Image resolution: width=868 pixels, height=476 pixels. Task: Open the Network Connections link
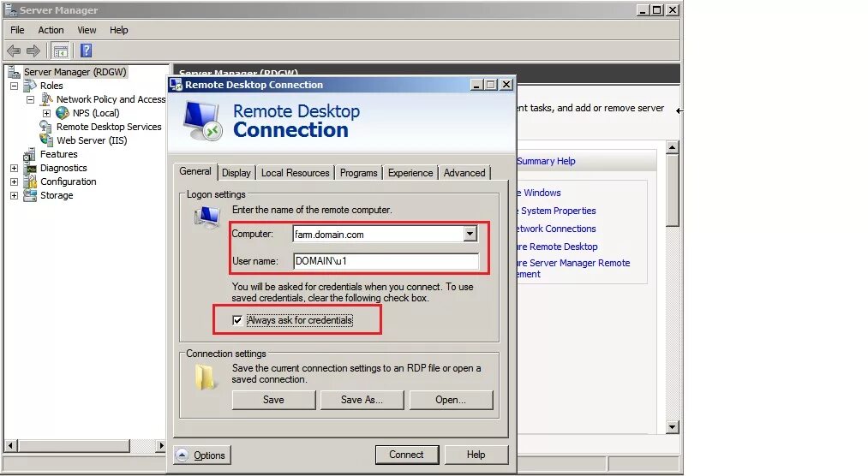click(556, 229)
